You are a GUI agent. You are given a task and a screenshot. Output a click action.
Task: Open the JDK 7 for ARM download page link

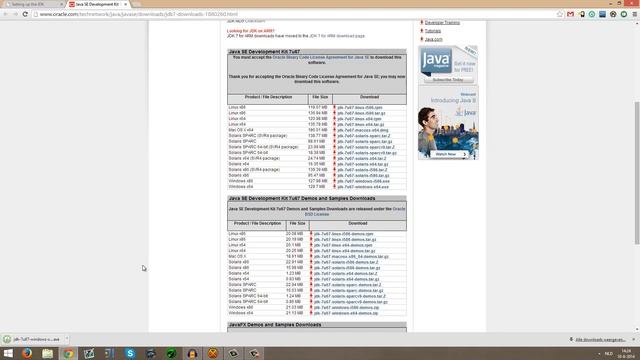[x=337, y=36]
